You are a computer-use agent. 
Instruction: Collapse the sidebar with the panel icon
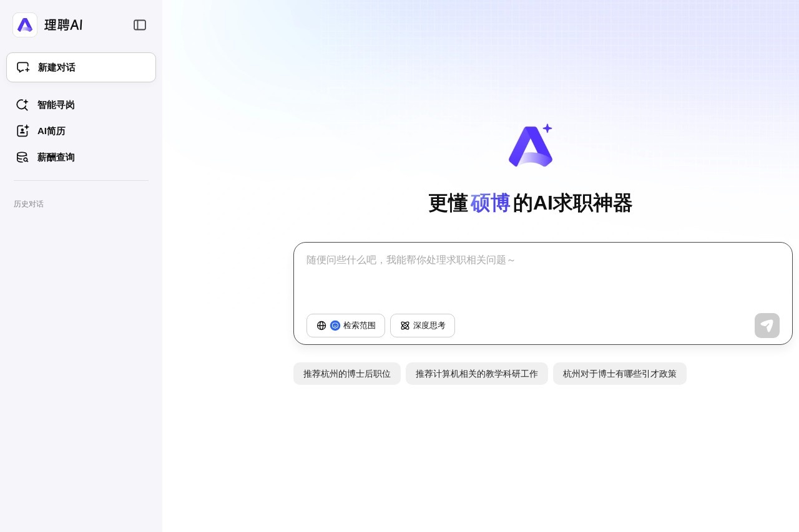(140, 25)
